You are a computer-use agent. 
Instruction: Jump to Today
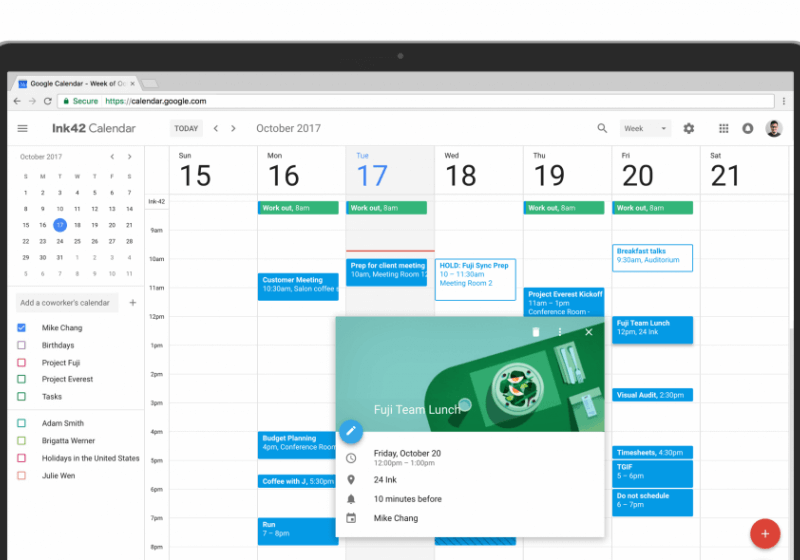point(186,129)
